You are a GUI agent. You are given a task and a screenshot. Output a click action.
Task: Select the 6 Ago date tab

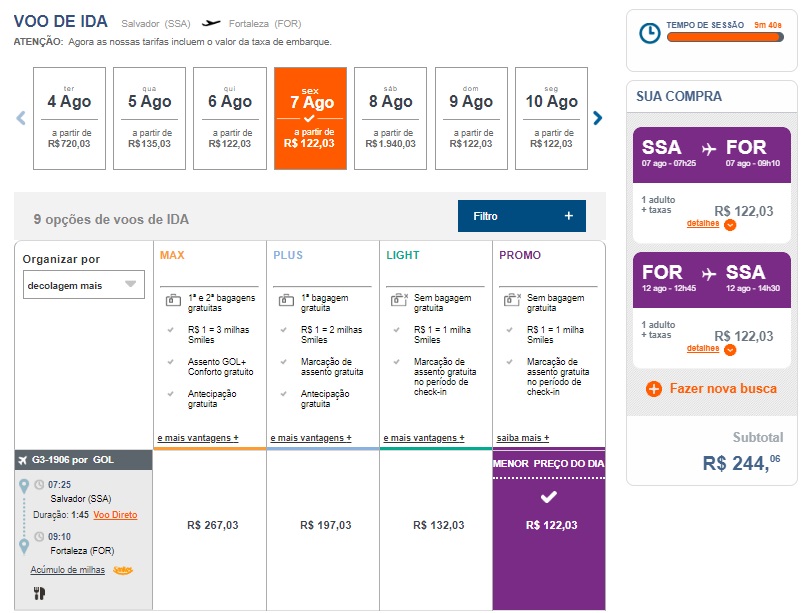click(x=230, y=120)
